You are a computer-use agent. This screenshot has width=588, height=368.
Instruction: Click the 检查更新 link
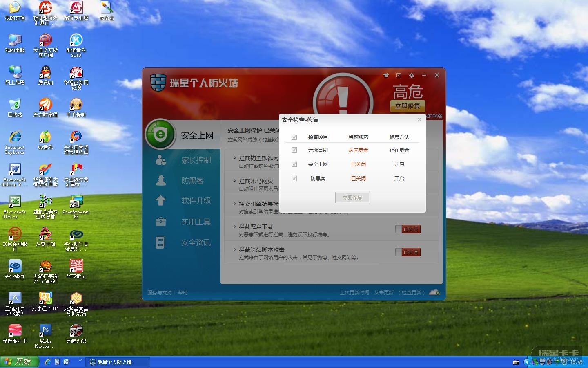[x=412, y=293]
